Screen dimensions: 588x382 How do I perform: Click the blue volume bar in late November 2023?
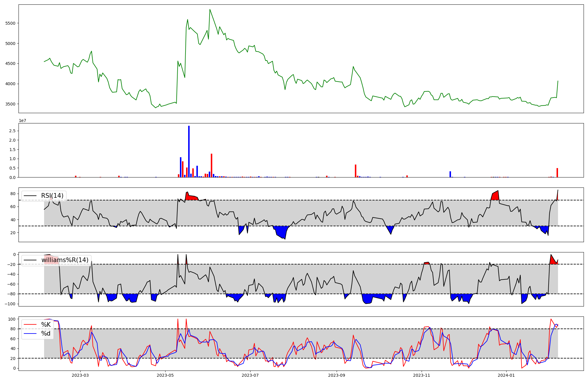pos(450,174)
